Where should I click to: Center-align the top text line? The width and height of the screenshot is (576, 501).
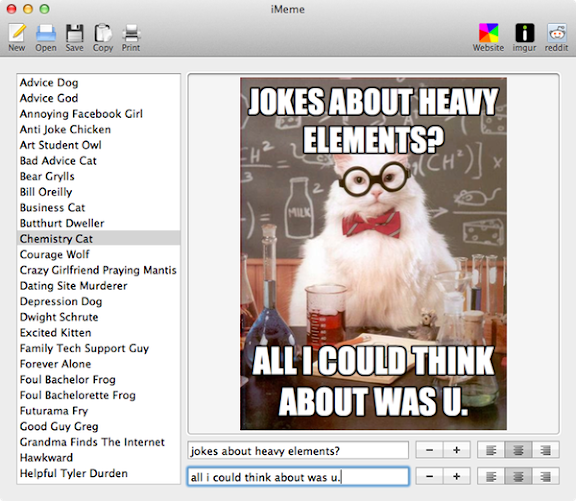tap(518, 450)
